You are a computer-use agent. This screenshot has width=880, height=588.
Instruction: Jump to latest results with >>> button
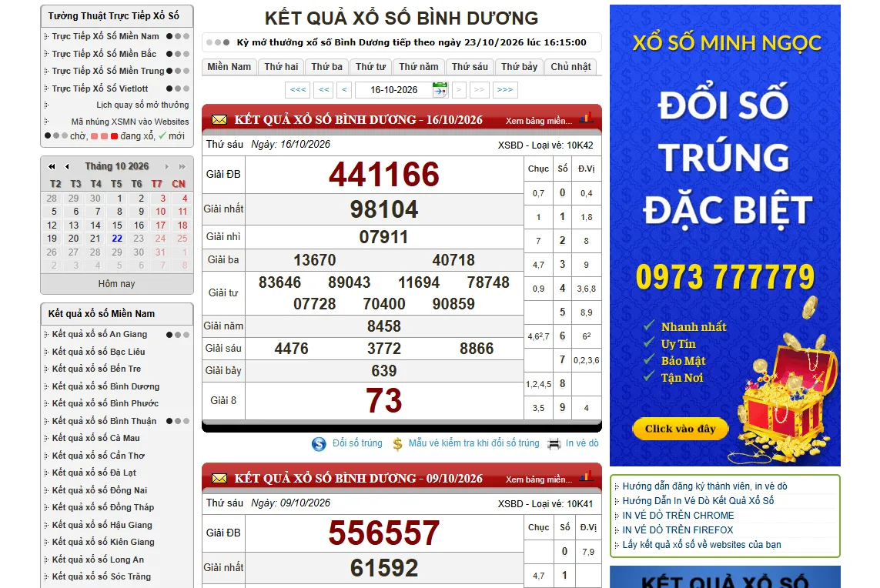pyautogui.click(x=505, y=90)
